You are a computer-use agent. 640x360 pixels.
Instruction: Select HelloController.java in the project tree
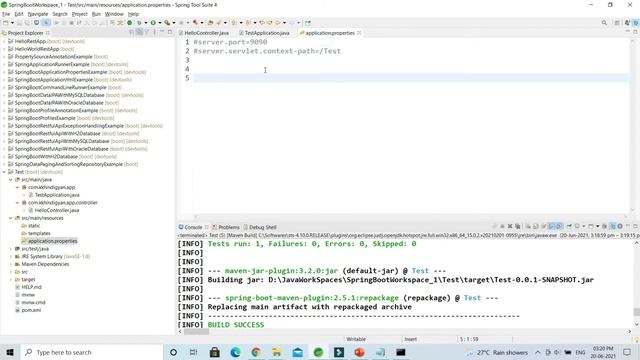coord(57,210)
